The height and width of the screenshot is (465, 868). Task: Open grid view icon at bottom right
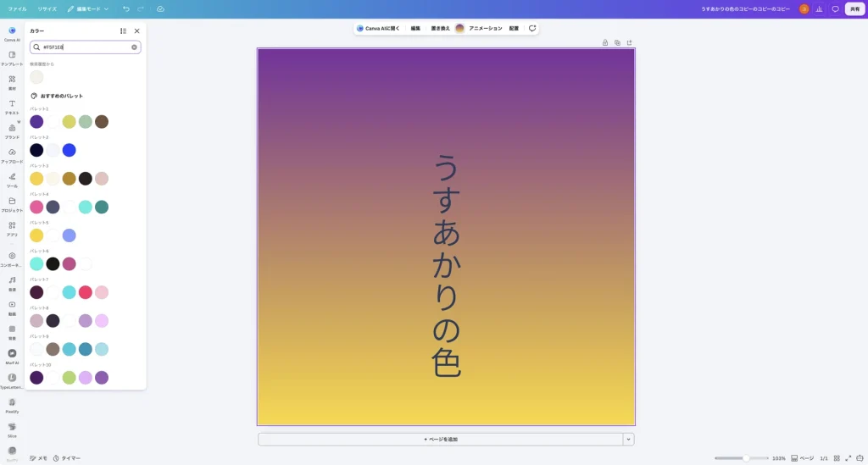[837, 458]
